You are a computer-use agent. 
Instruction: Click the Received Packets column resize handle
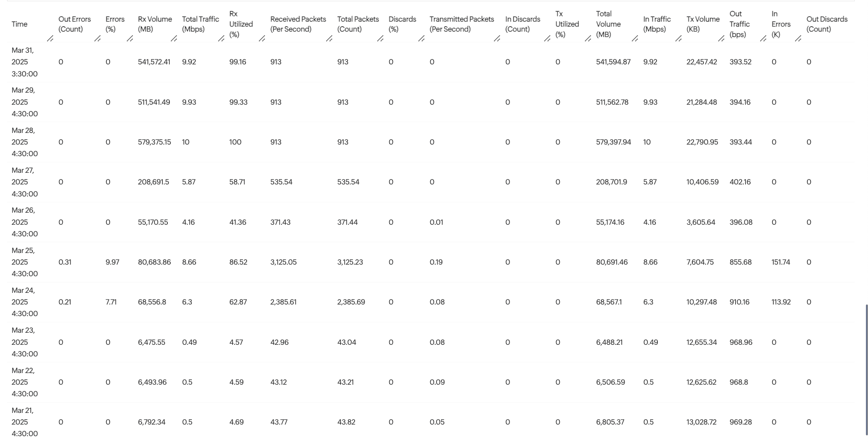tap(329, 39)
